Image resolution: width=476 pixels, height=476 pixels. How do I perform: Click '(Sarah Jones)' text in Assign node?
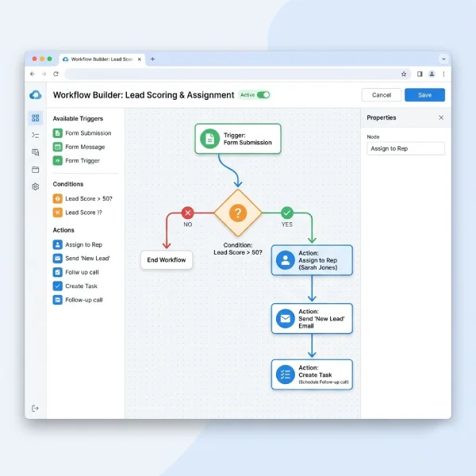(x=318, y=267)
